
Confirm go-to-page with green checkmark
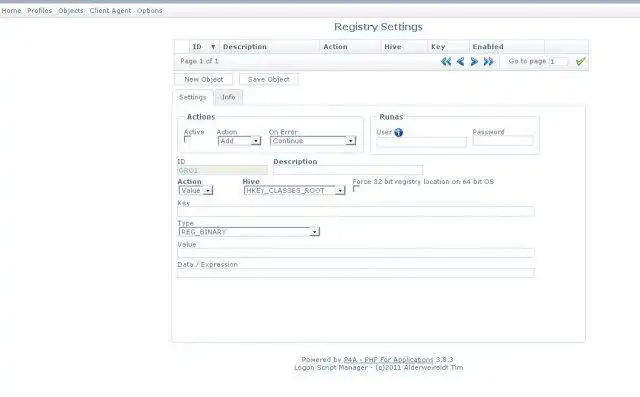point(580,62)
